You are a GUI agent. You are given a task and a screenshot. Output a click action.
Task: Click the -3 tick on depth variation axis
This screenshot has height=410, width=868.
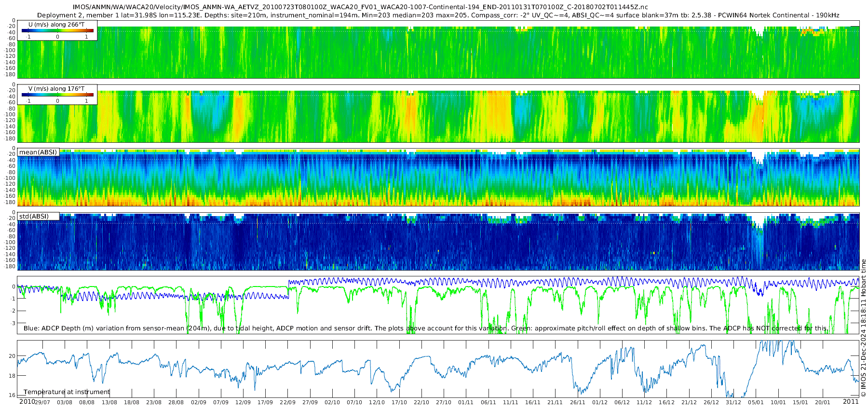point(13,323)
